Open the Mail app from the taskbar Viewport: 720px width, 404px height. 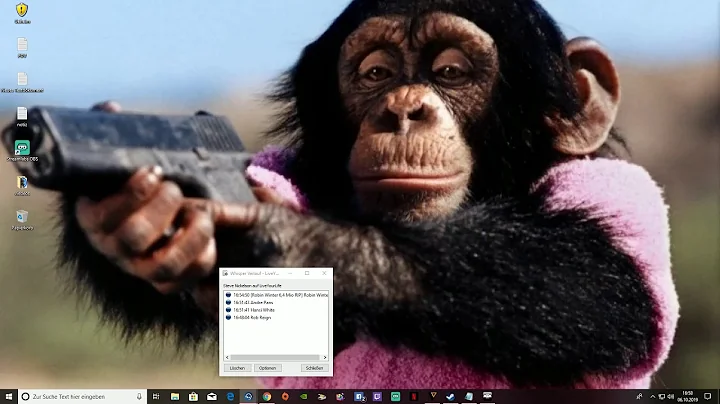pos(212,396)
